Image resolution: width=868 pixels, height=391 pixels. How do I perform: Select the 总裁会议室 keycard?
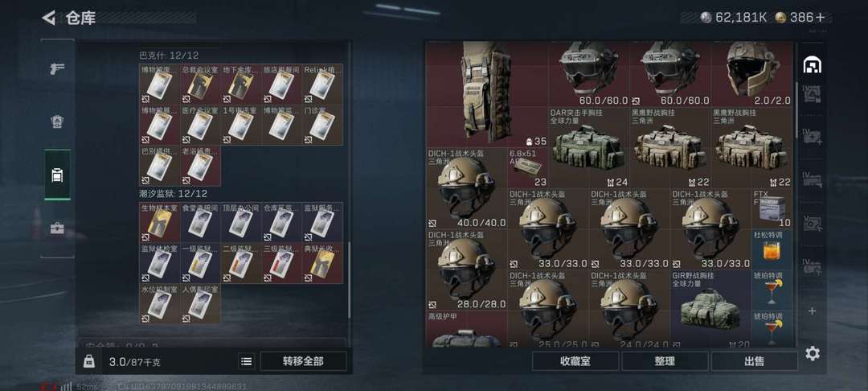(200, 84)
